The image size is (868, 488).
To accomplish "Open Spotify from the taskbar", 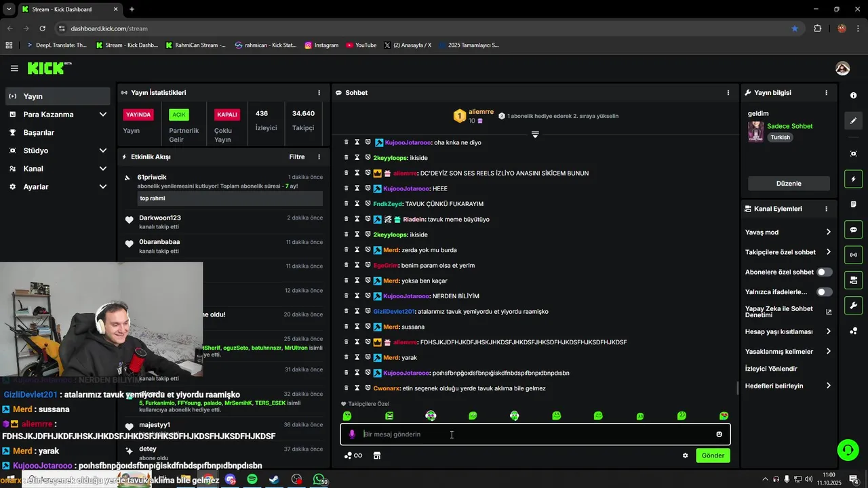I will point(252,479).
